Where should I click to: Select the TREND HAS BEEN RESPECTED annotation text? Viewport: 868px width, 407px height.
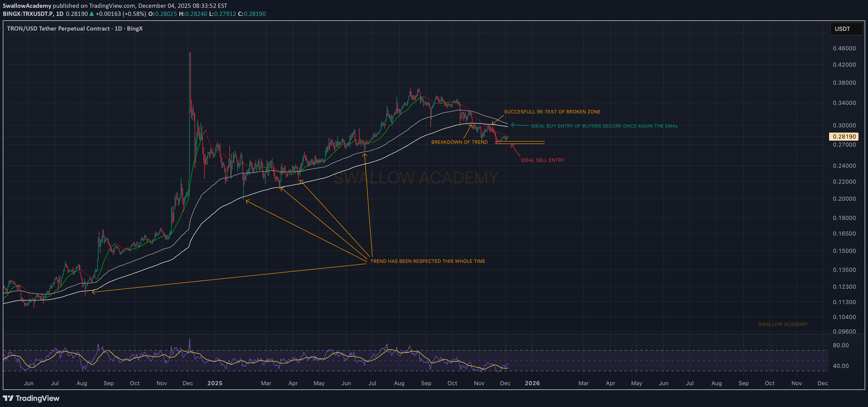coord(428,261)
